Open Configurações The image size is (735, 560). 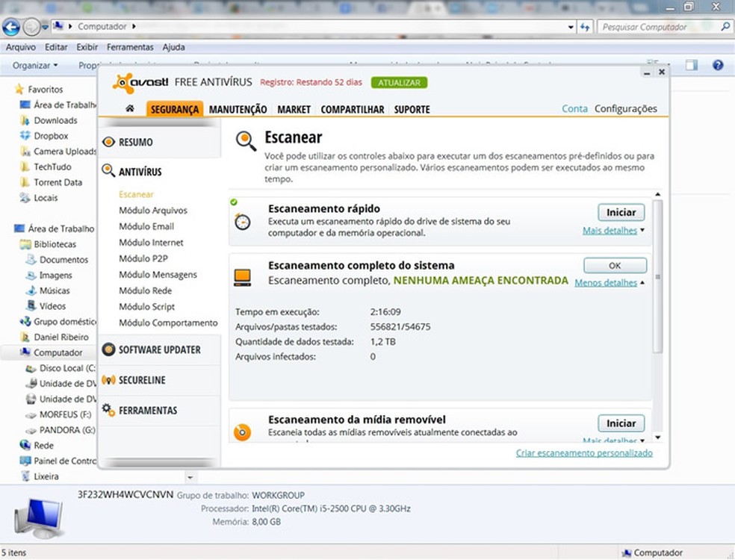(626, 109)
